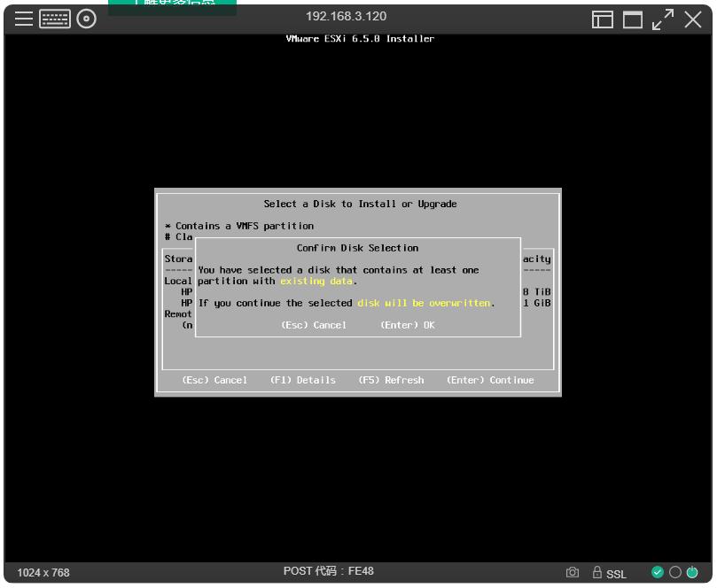Click the 192.168.3.120 title text

pos(346,17)
